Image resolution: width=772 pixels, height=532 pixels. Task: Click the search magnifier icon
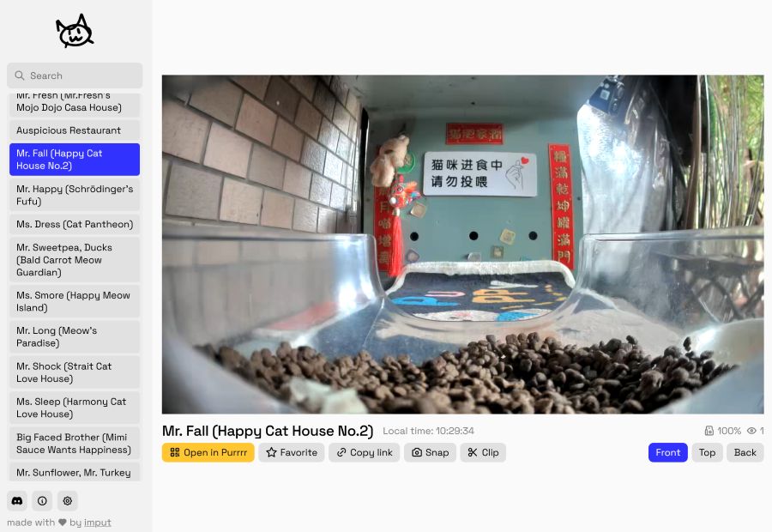tap(20, 76)
